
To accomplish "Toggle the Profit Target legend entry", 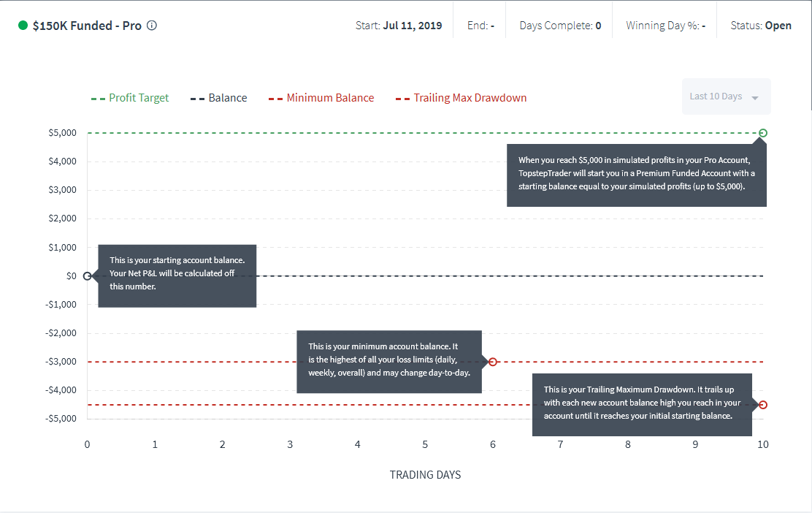I will tap(130, 98).
